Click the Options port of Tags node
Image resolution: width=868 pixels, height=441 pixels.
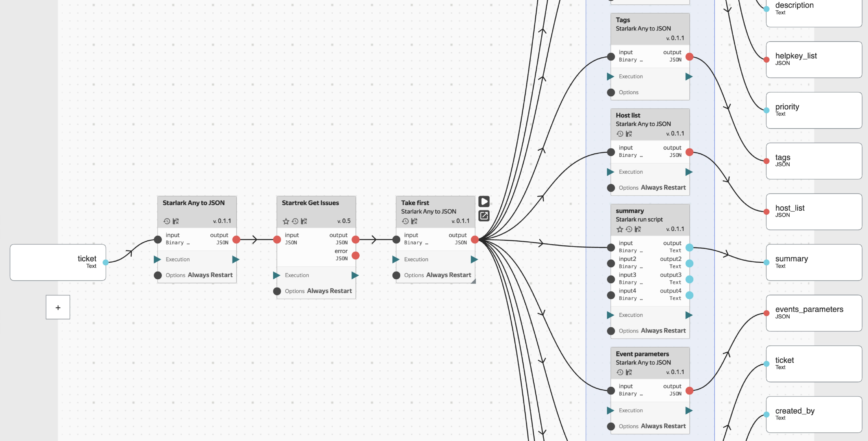pyautogui.click(x=611, y=92)
